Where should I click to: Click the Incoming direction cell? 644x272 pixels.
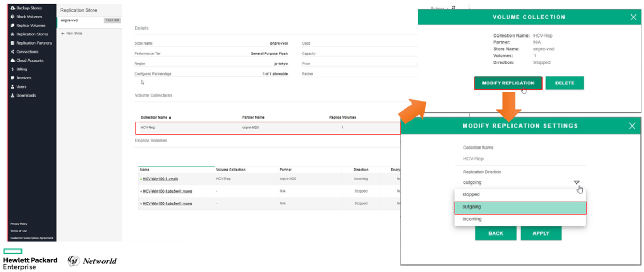point(361,178)
